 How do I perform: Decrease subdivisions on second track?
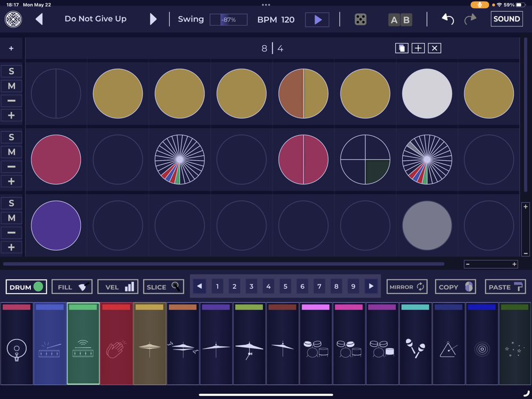(11, 167)
